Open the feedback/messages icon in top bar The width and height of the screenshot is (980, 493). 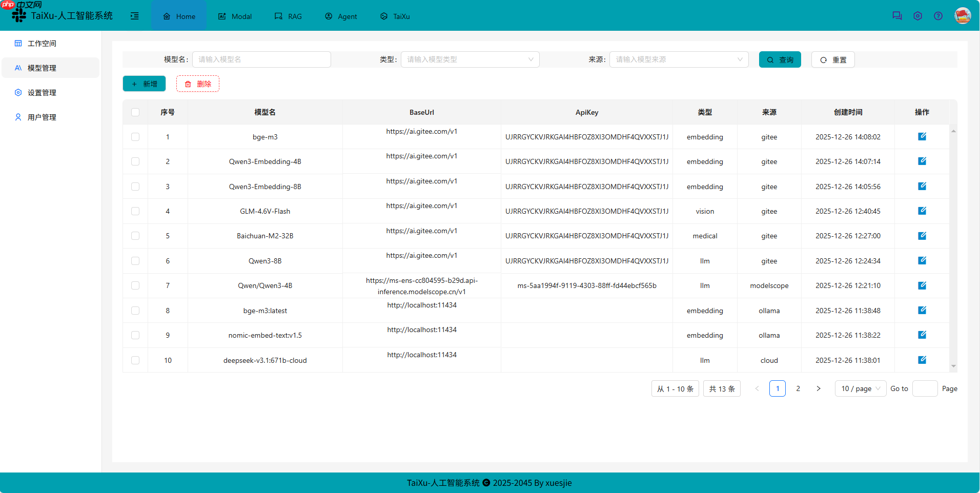pyautogui.click(x=896, y=16)
